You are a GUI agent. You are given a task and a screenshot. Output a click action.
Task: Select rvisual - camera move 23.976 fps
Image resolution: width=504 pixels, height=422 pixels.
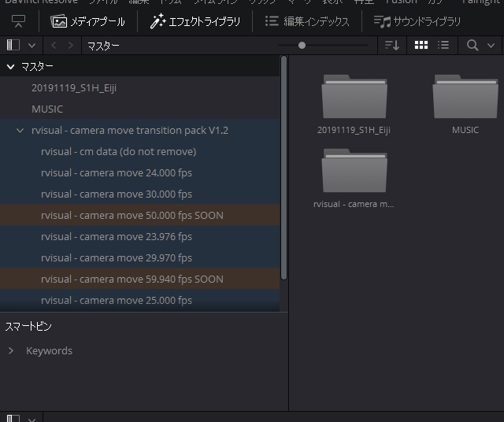coord(140,236)
